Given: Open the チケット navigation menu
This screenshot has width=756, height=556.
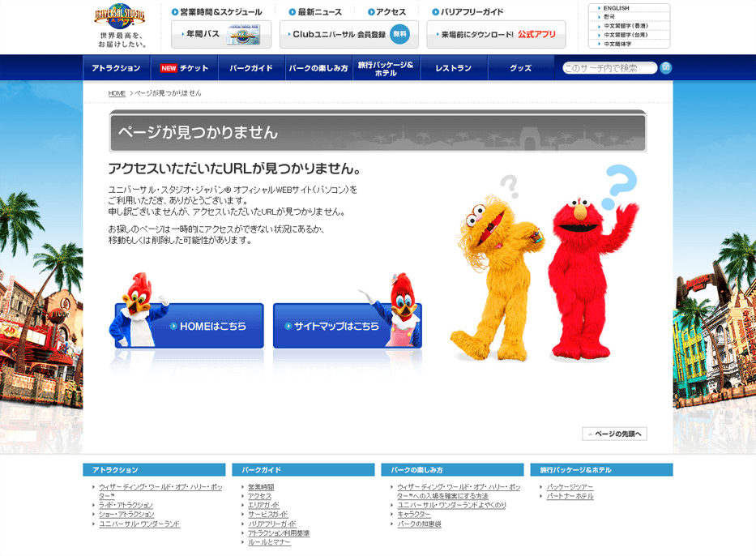Looking at the screenshot, I should (x=184, y=68).
